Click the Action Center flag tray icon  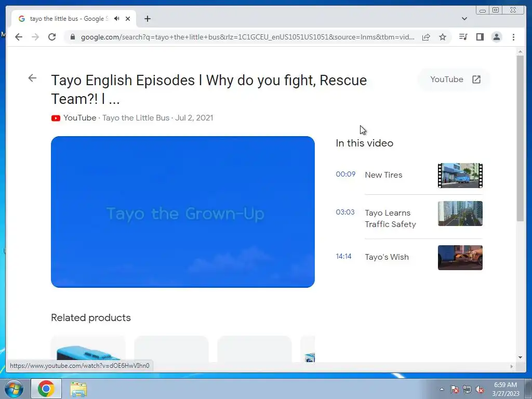point(455,389)
